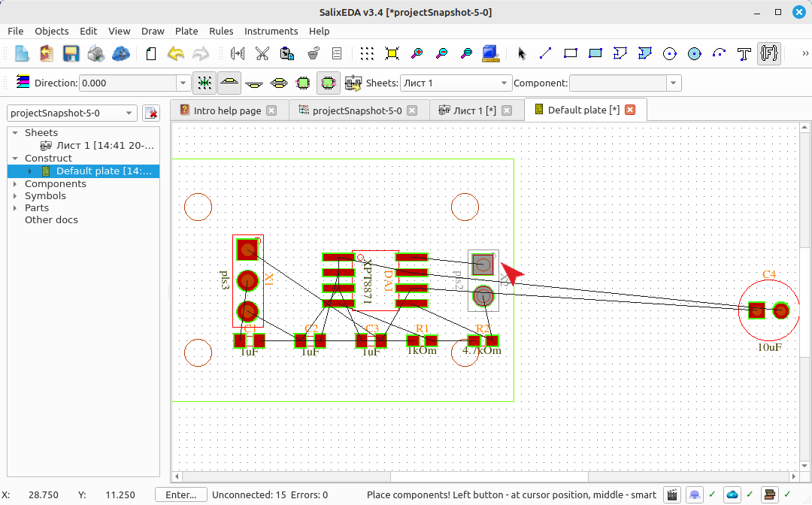
Task: Select the filled Circle tool
Action: (695, 53)
